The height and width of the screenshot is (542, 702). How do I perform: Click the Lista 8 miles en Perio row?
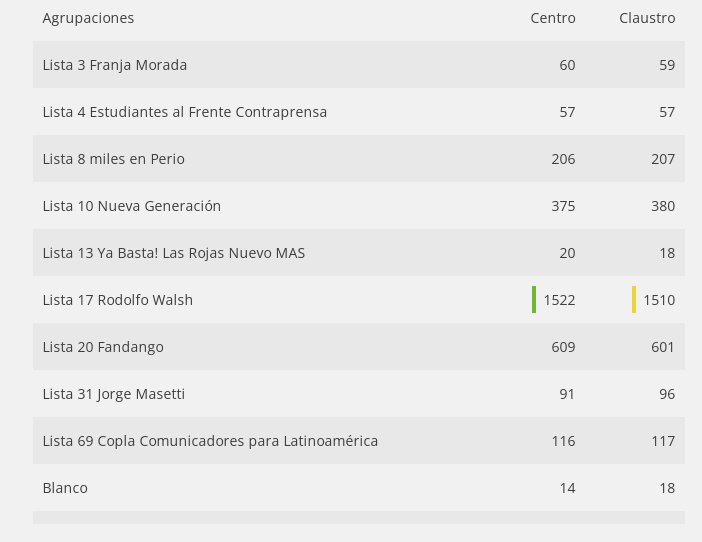[x=359, y=159]
